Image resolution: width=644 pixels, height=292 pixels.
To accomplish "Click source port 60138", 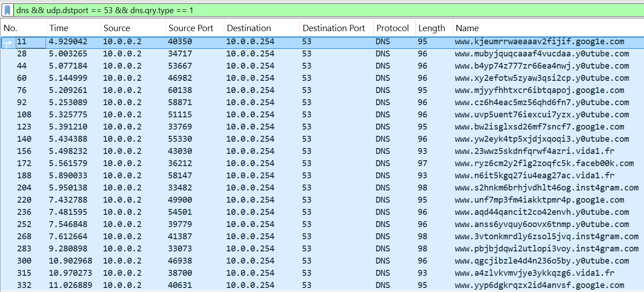I will click(x=180, y=90).
